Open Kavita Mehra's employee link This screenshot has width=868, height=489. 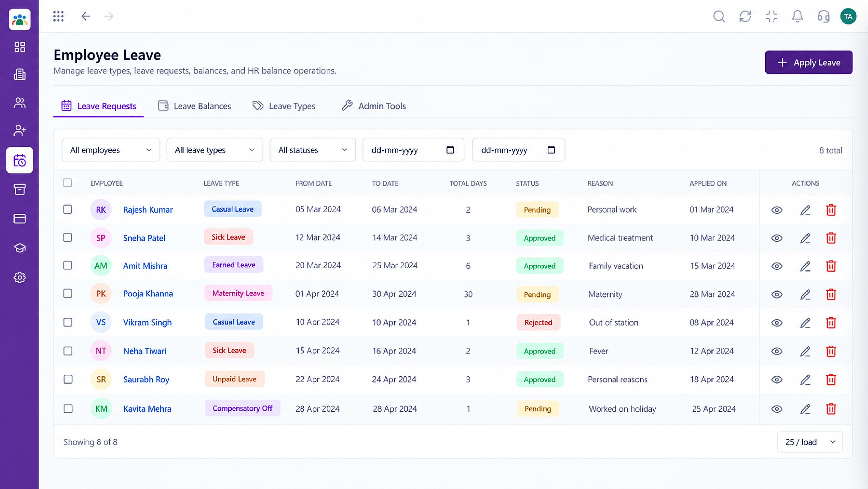tap(147, 409)
